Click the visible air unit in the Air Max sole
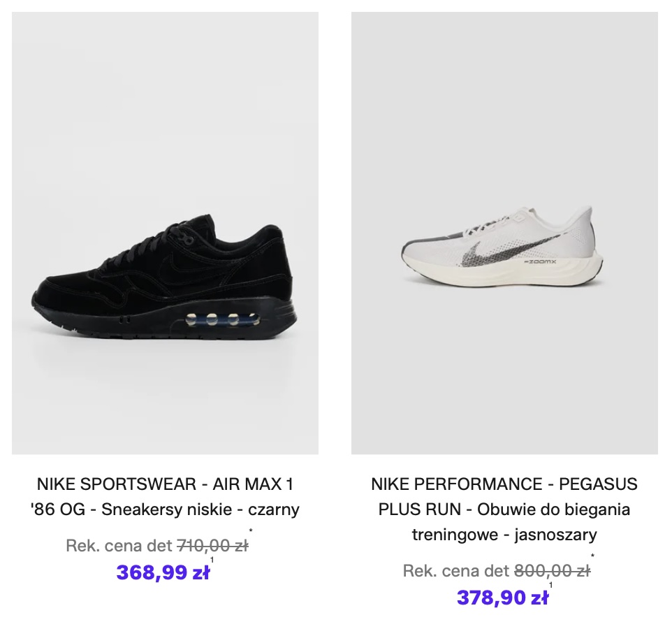The width and height of the screenshot is (672, 622). click(x=224, y=321)
